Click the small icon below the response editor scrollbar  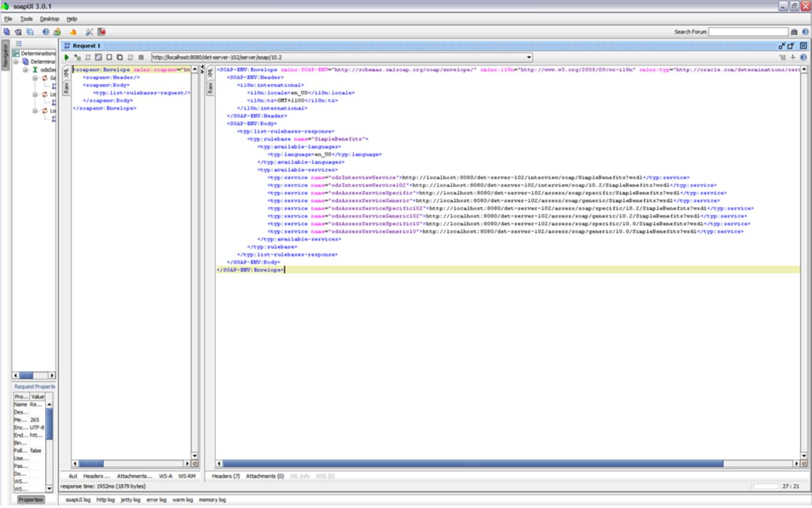coord(804,464)
